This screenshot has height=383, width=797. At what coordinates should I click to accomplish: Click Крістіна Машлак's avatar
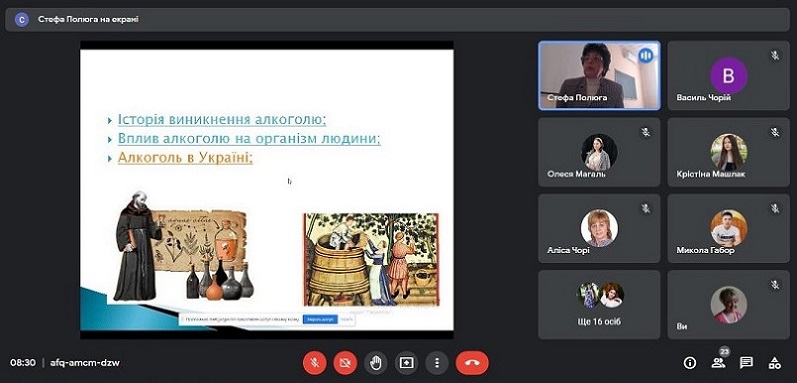[728, 152]
